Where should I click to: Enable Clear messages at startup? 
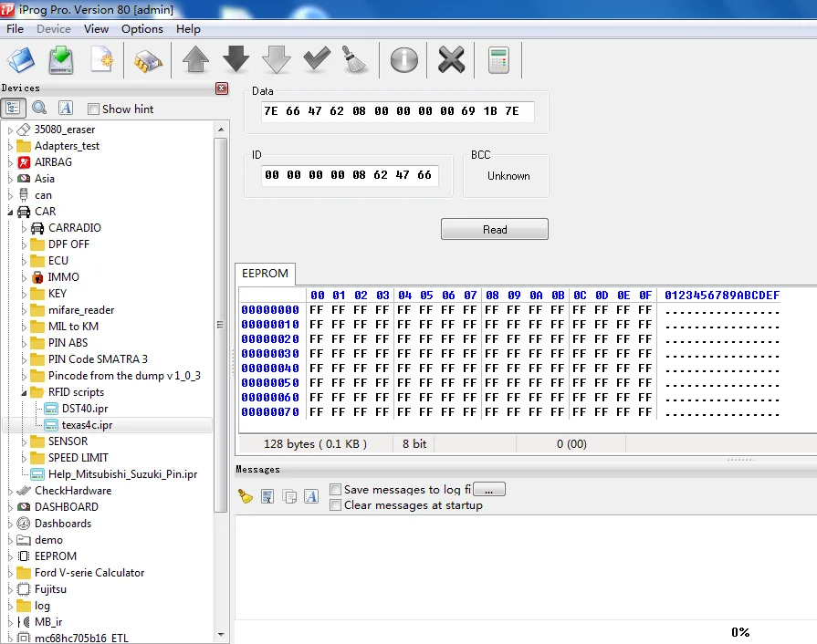pos(336,505)
